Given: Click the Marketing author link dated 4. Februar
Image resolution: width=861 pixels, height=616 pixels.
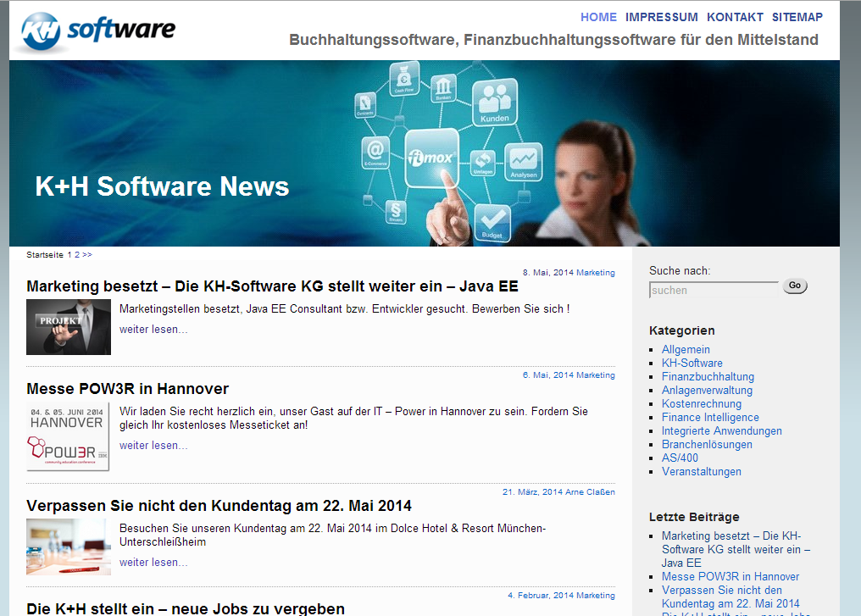Looking at the screenshot, I should 596,596.
